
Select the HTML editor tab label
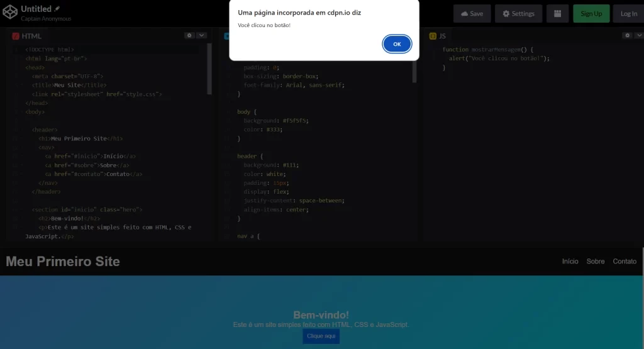tap(31, 36)
